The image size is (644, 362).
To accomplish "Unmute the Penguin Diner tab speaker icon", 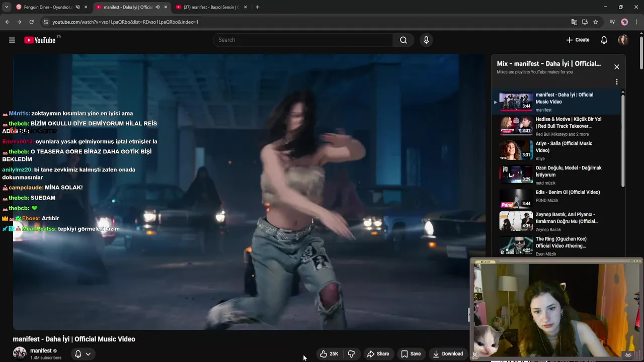I will [77, 7].
